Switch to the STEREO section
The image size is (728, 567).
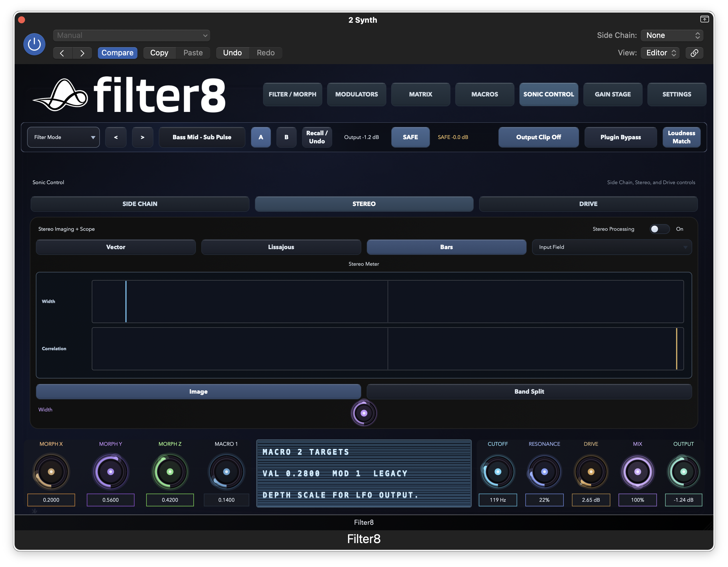click(x=364, y=204)
